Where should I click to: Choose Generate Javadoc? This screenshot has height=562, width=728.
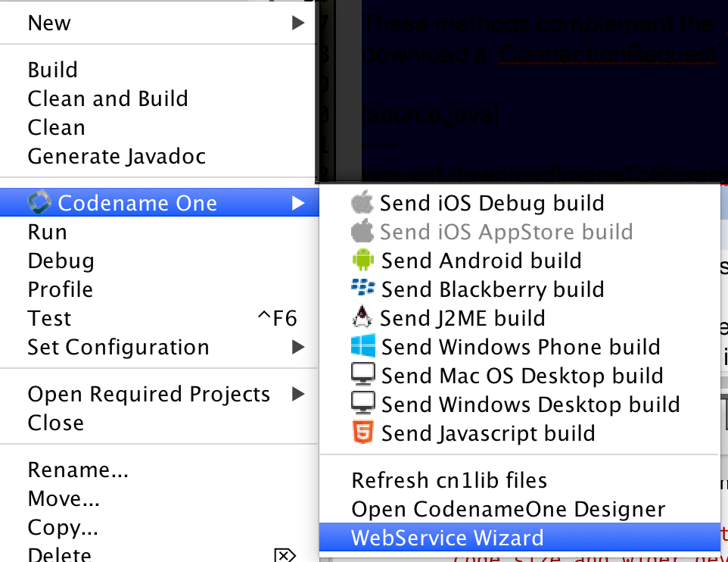pos(117,156)
